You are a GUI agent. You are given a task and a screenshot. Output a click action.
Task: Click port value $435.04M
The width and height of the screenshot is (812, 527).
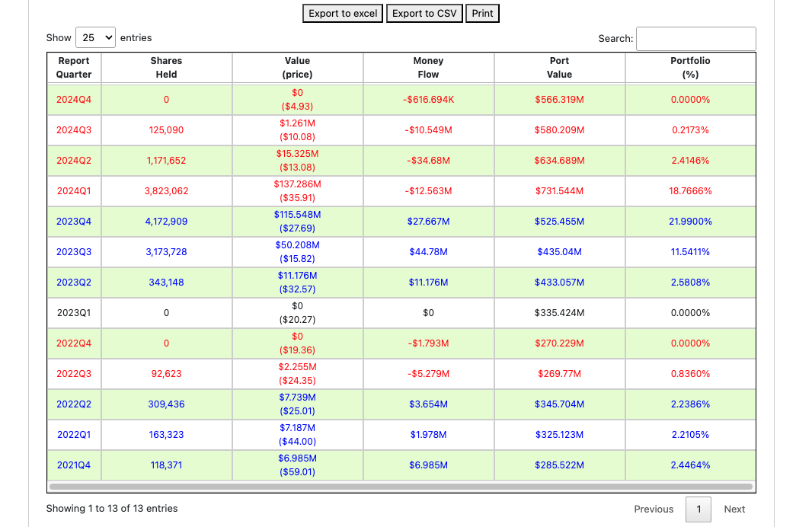pos(559,252)
